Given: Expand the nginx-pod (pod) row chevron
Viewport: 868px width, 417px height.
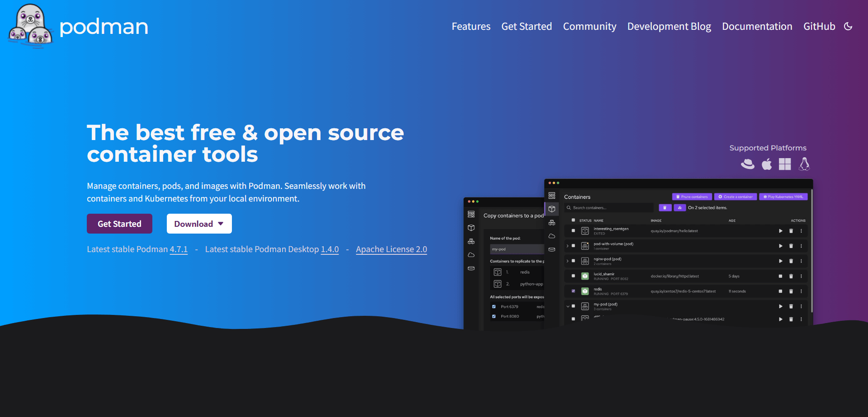Looking at the screenshot, I should point(567,261).
